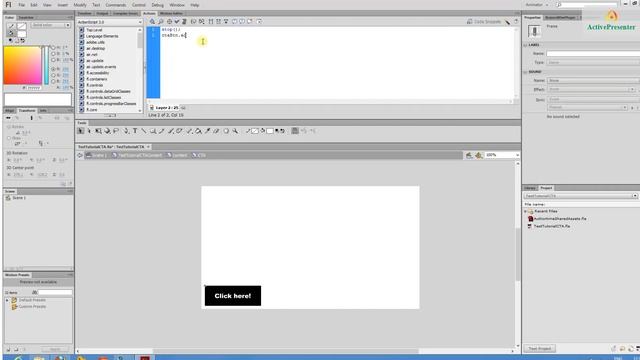Switch to the Motion Editor tab
The width and height of the screenshot is (640, 360).
point(171,13)
